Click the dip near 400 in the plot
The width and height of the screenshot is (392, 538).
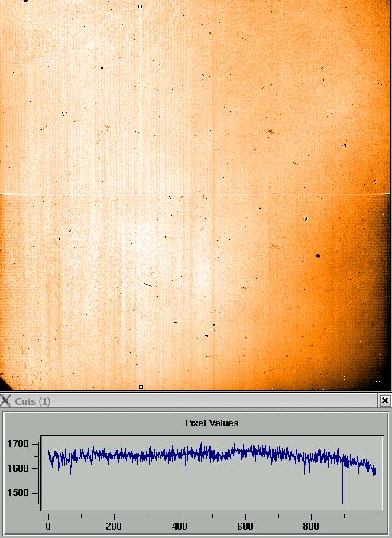point(186,466)
